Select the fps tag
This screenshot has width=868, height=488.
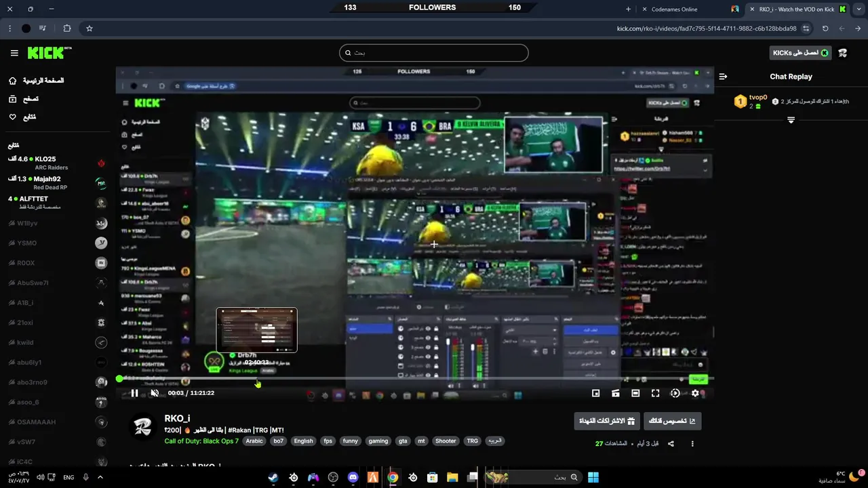tap(328, 441)
